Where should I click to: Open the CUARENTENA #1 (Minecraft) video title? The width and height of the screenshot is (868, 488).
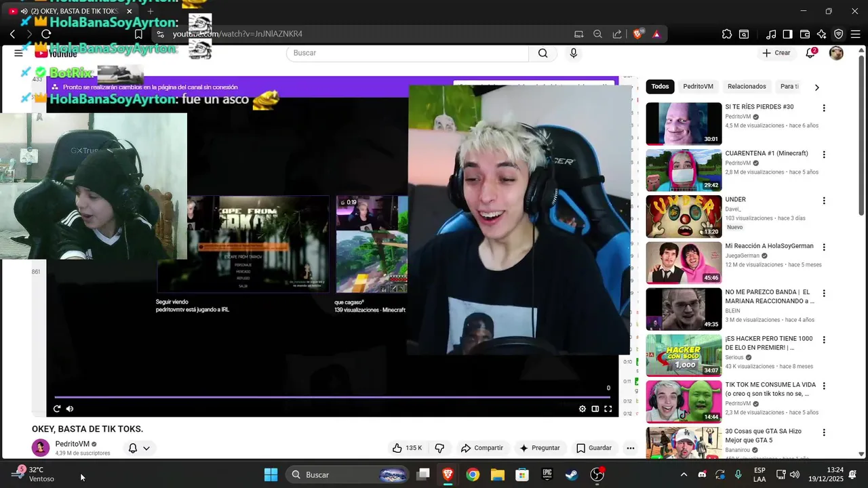(766, 153)
